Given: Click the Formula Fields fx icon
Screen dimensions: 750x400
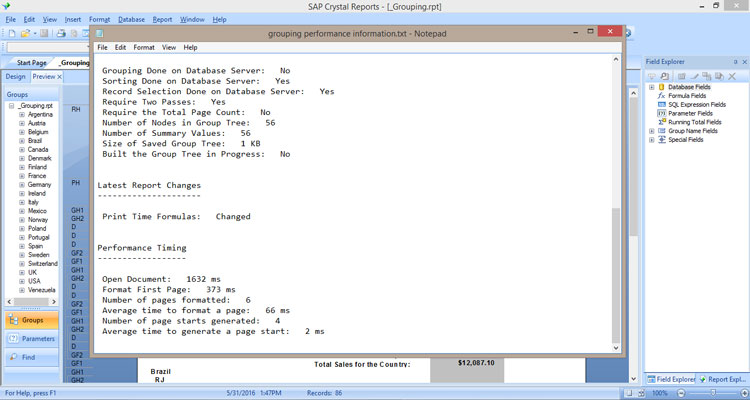Looking at the screenshot, I should click(x=662, y=96).
